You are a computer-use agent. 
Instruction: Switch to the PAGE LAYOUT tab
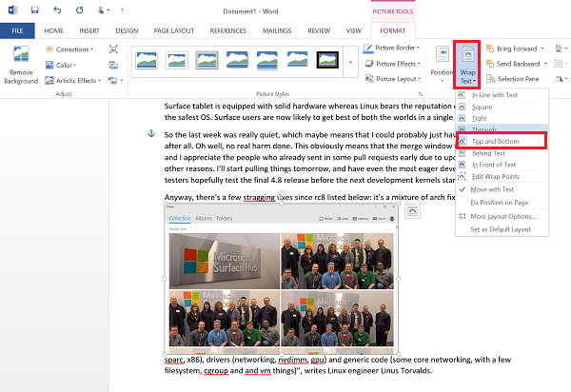click(x=174, y=31)
